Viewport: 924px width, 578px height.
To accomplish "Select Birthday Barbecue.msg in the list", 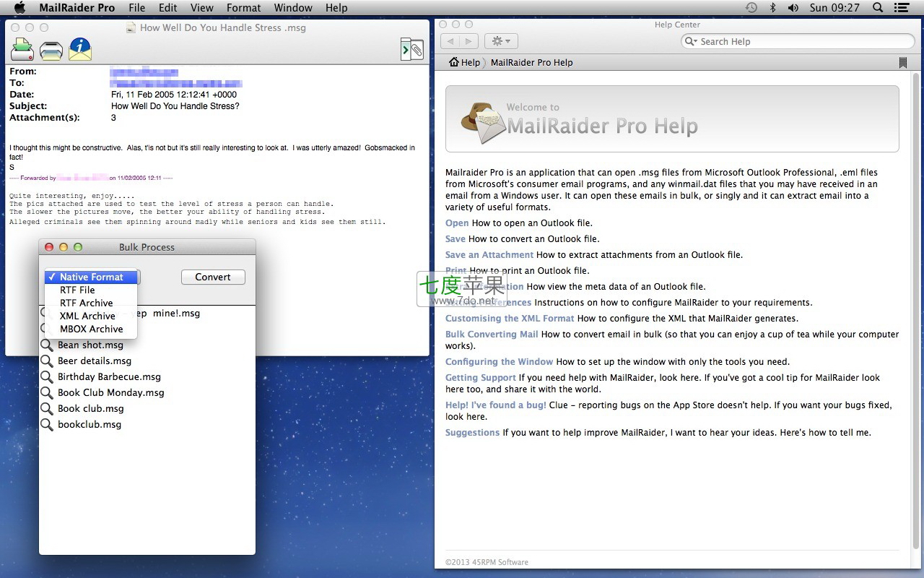I will click(x=109, y=376).
